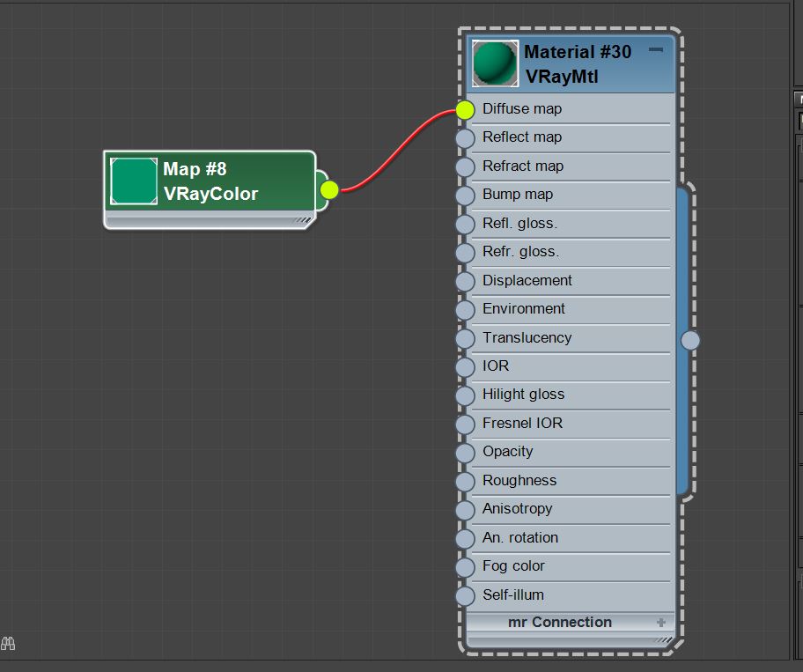Expand the mr Connection rollout

tap(660, 622)
